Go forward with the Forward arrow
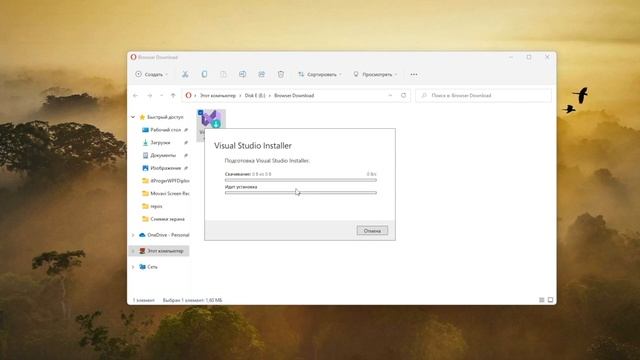Image resolution: width=640 pixels, height=360 pixels. tap(150, 96)
